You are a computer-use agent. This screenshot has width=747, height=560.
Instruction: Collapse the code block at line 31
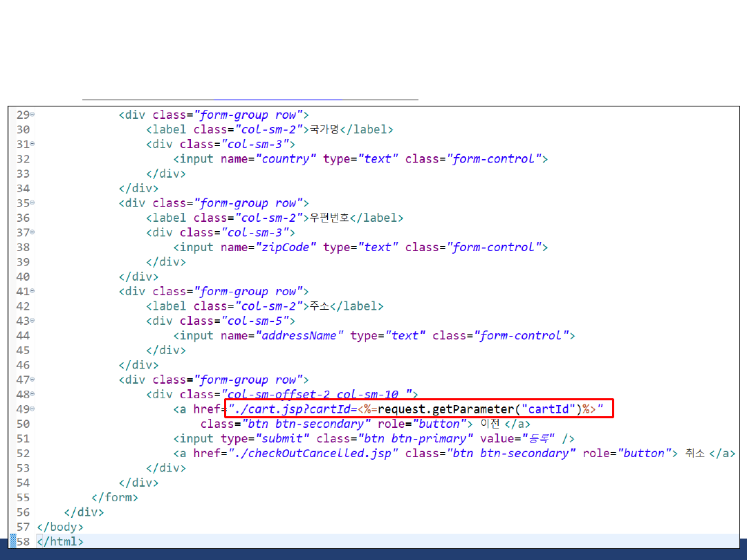point(33,144)
